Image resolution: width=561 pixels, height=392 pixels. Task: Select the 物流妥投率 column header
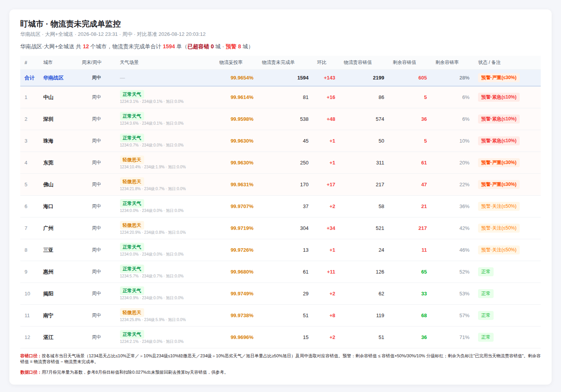(231, 62)
